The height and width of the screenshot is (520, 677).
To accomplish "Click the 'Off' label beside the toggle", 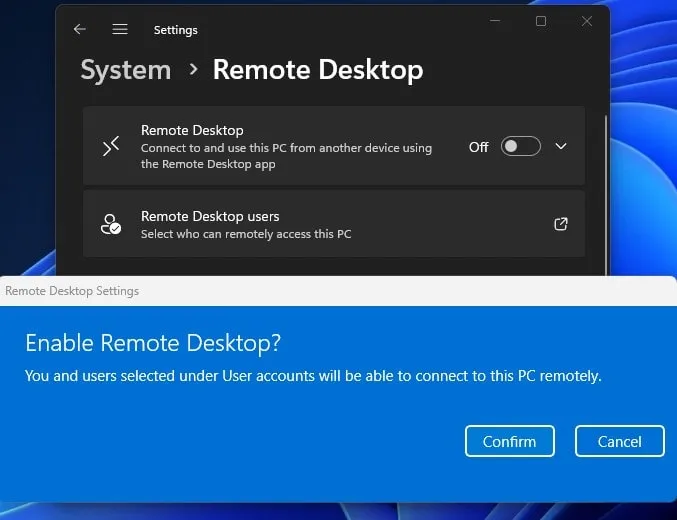I will (x=478, y=147).
